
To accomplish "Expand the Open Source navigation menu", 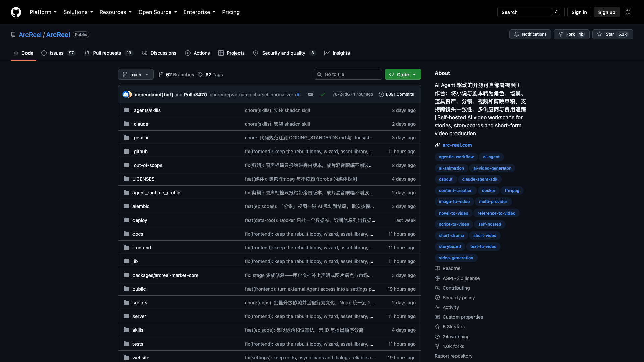I will coord(158,12).
